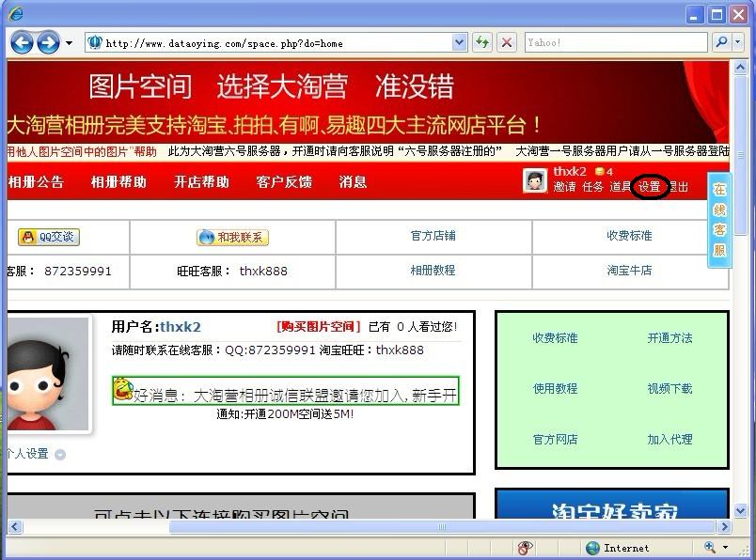This screenshot has width=756, height=560.
Task: Click the 个人设置 arrow icon
Action: 60,455
